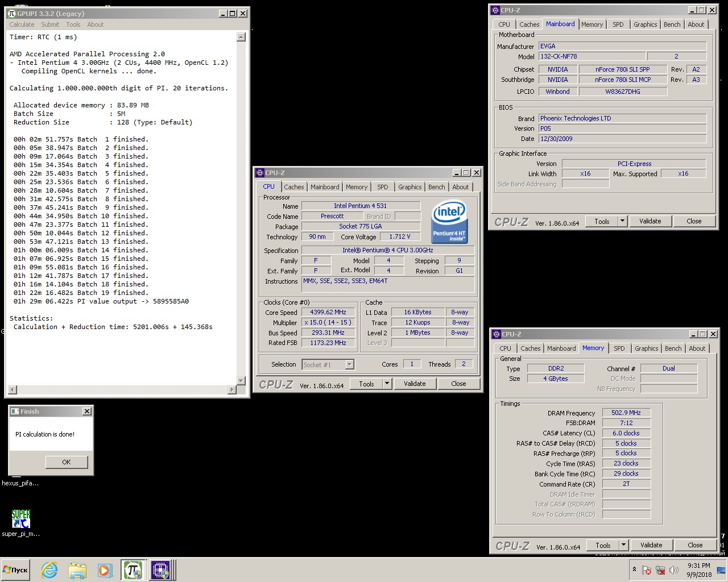Open Graphics tab in middle CPU-Z window
This screenshot has height=582, width=728.
tap(410, 187)
